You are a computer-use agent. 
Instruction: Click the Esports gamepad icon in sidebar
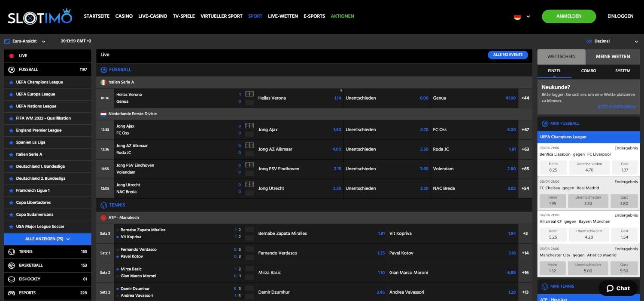coord(12,293)
